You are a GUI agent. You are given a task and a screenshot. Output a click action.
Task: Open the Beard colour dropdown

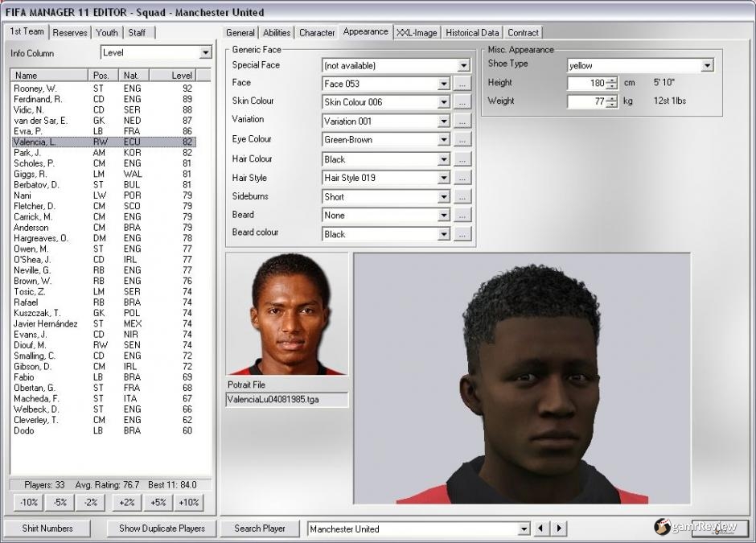[x=444, y=234]
